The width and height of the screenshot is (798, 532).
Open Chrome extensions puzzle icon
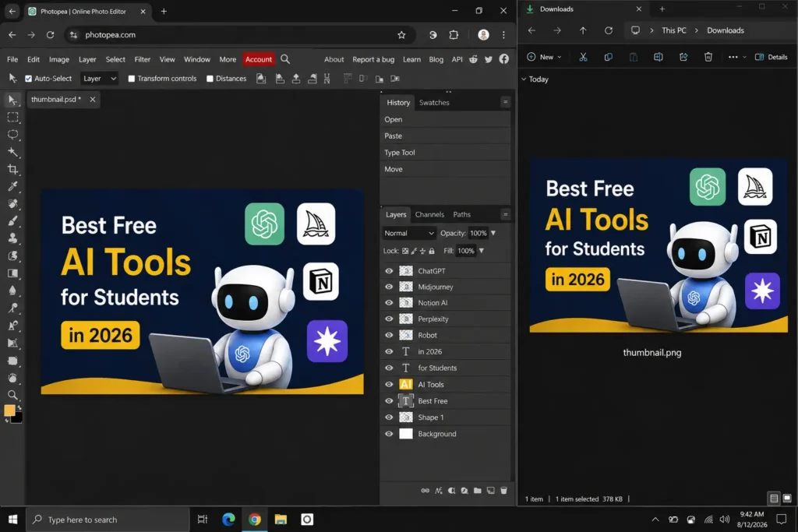click(454, 34)
